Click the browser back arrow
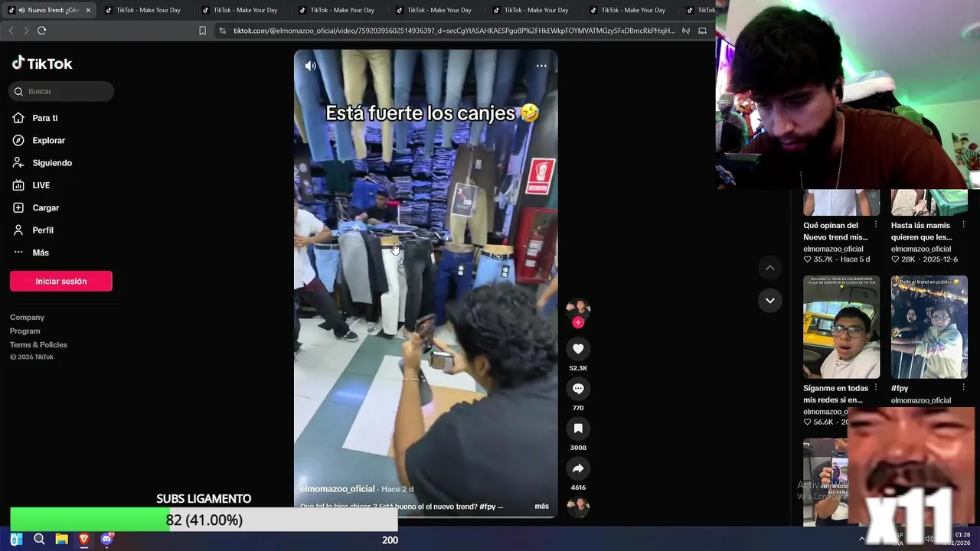This screenshot has width=980, height=551. click(11, 31)
